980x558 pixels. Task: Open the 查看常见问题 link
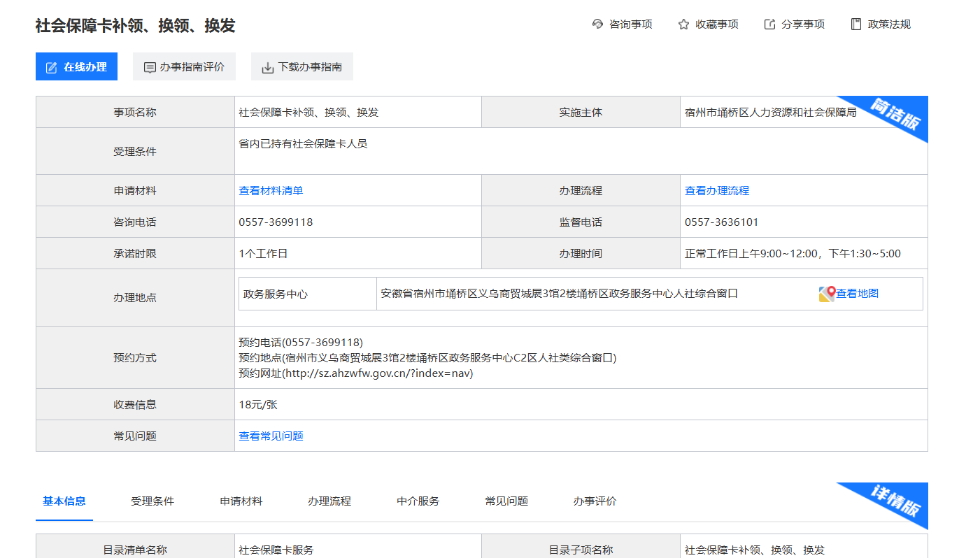pyautogui.click(x=271, y=436)
